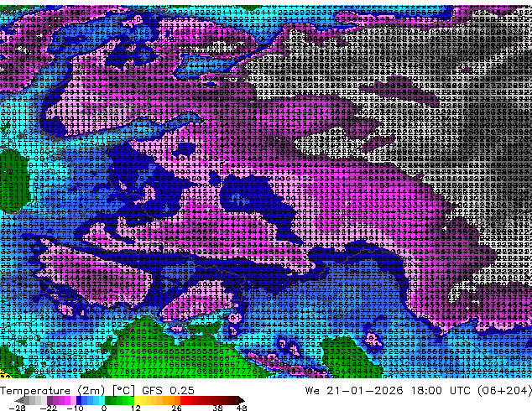Click the "12" legend scale value
Screen dimensions: 532x411
pos(136,408)
